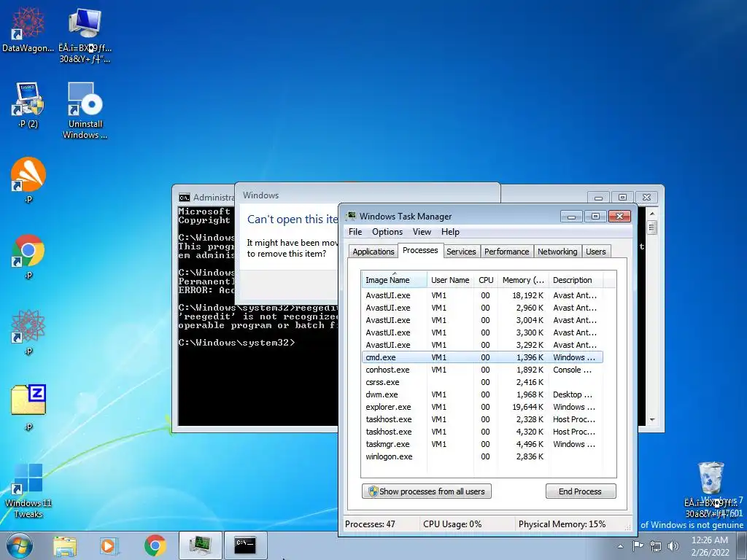747x560 pixels.
Task: Open the File menu in Task Manager
Action: click(355, 232)
